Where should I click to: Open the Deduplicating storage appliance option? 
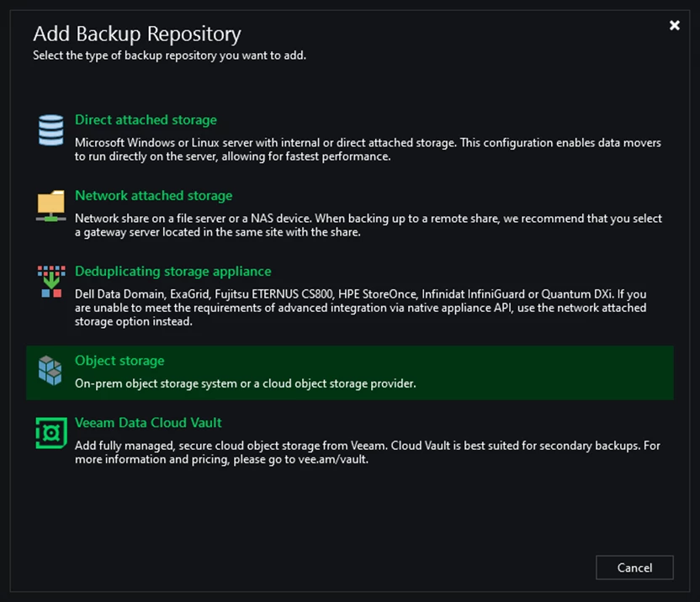point(172,272)
